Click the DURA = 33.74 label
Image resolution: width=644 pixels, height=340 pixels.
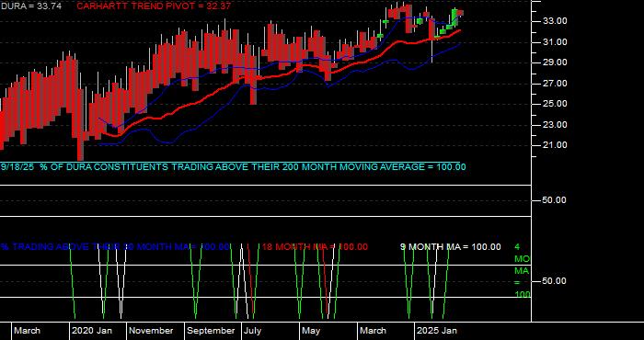coord(30,6)
